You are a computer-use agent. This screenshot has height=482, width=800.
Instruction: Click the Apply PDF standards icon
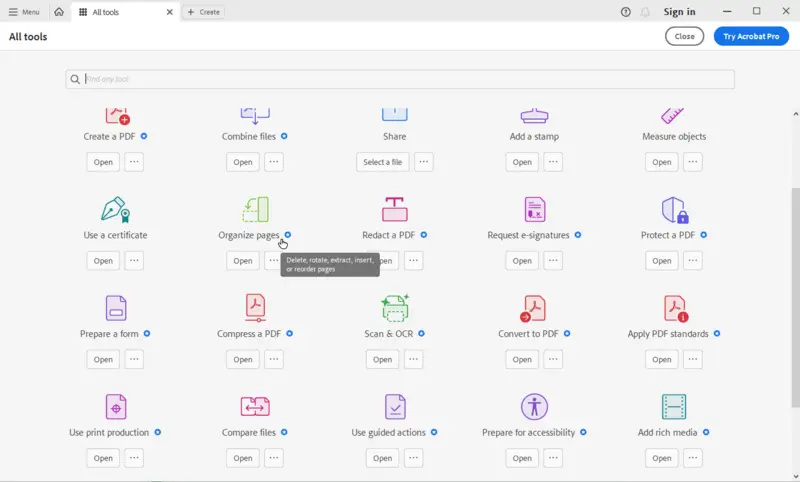point(676,308)
